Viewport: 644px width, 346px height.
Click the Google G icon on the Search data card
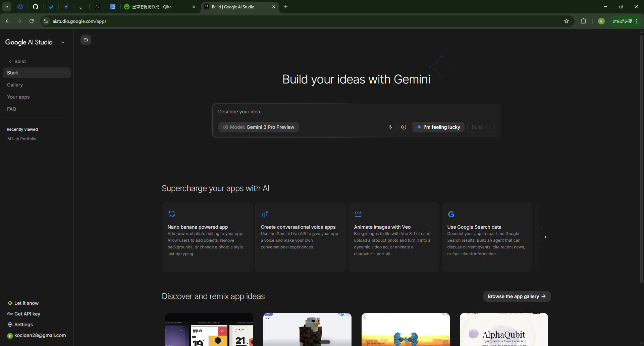point(451,214)
